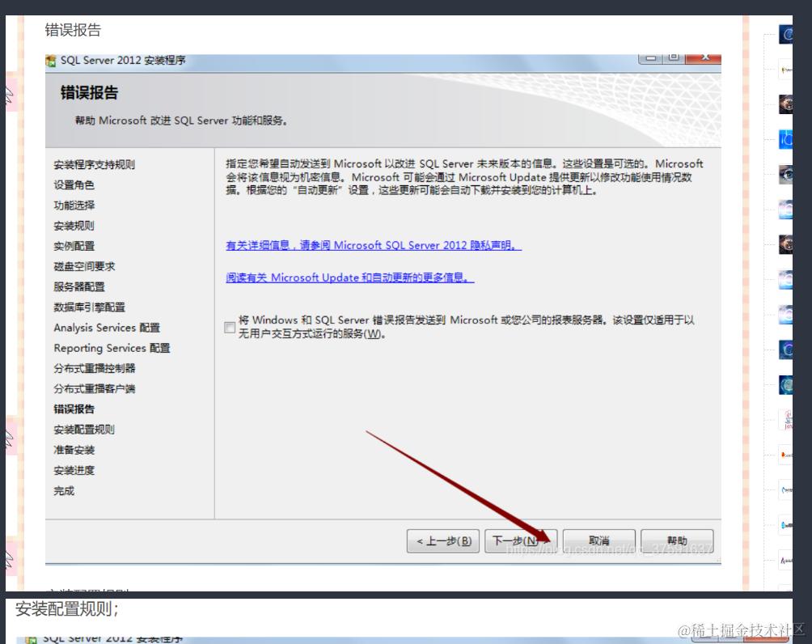Select the 数据库引擎配置 step
Viewport: 812px width, 644px height.
89,307
